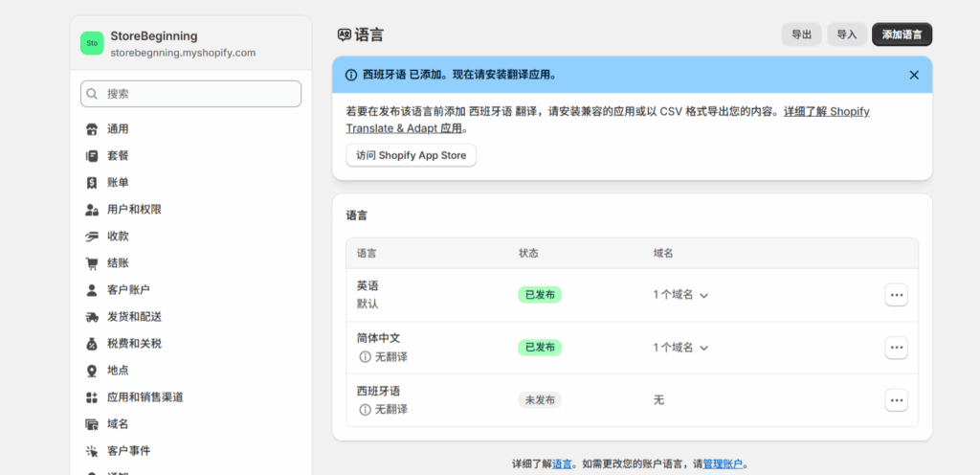980x475 pixels.
Task: Click the 账单 billing icon
Action: pos(92,183)
